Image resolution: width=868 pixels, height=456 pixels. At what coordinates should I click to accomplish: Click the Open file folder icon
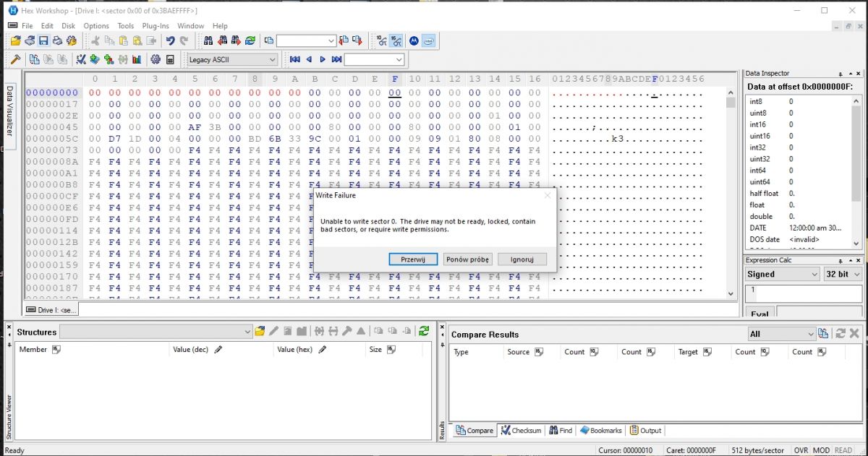(x=15, y=41)
